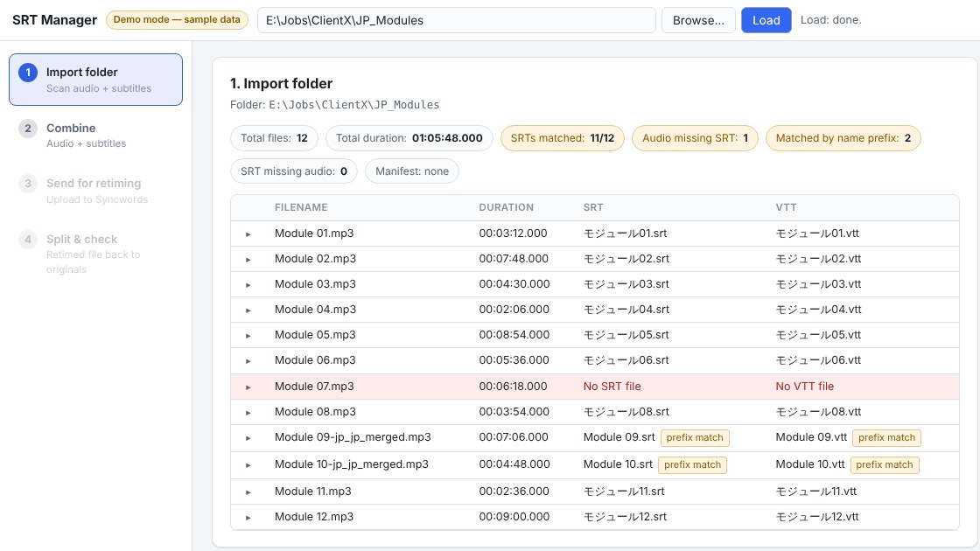Focus the folder path input field
Viewport: 980px width, 551px height.
pos(457,20)
